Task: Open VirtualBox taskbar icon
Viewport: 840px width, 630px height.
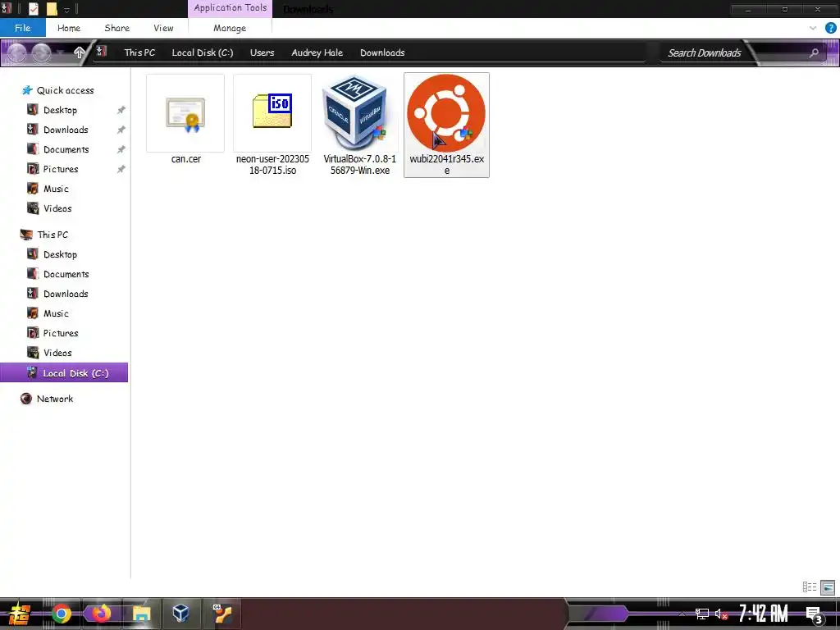Action: click(x=181, y=614)
